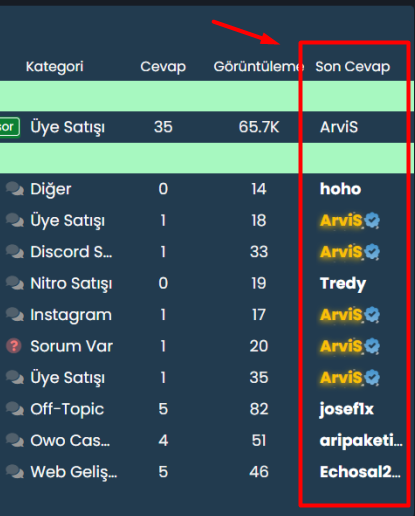The height and width of the screenshot is (516, 415).
Task: Select the Son Cevap column header
Action: pos(353,67)
